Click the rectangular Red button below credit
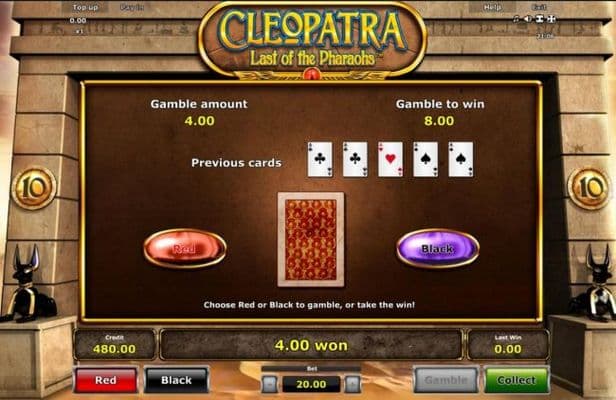616x400 pixels. (106, 380)
